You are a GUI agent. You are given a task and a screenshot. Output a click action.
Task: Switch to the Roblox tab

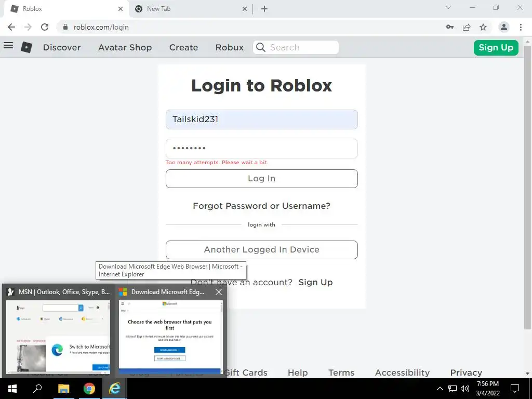point(66,9)
